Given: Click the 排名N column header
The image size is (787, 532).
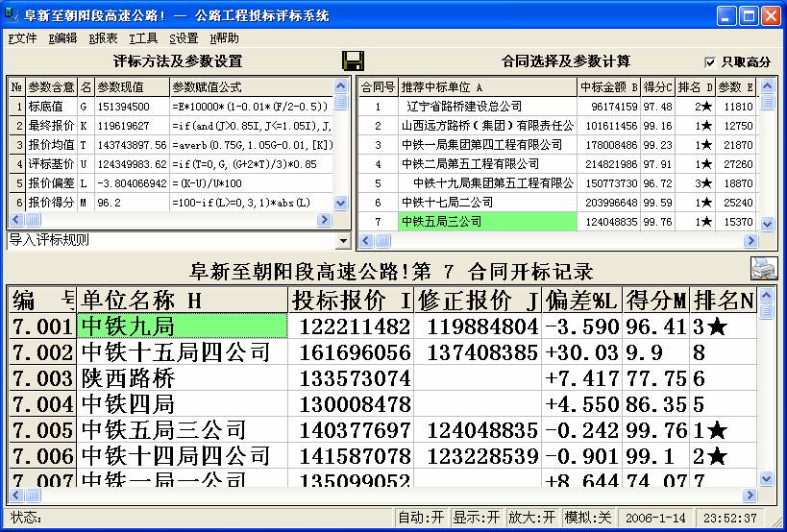Looking at the screenshot, I should [x=724, y=301].
